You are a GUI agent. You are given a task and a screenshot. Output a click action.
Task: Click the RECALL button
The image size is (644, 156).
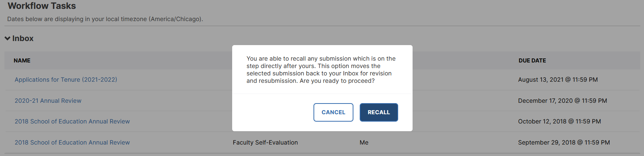coord(379,112)
